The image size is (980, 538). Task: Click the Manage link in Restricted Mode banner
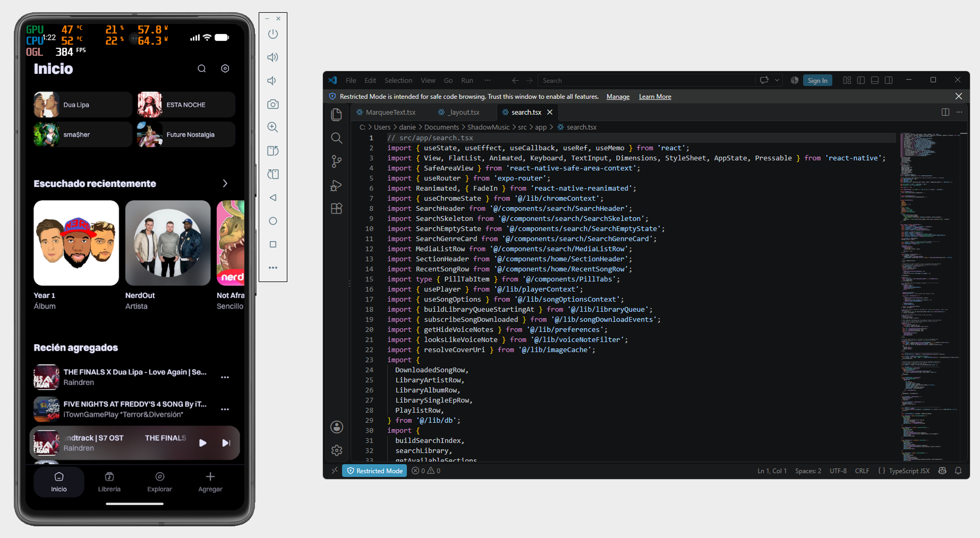618,97
